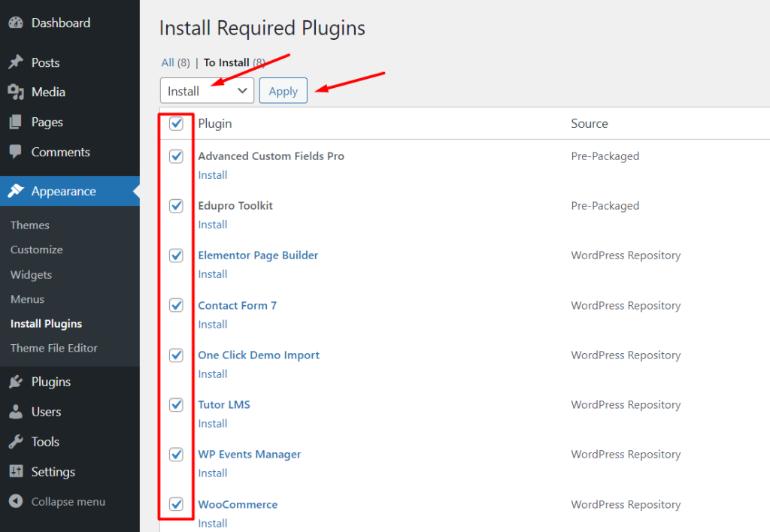Uncheck the Tutor LMS checkbox

(176, 404)
